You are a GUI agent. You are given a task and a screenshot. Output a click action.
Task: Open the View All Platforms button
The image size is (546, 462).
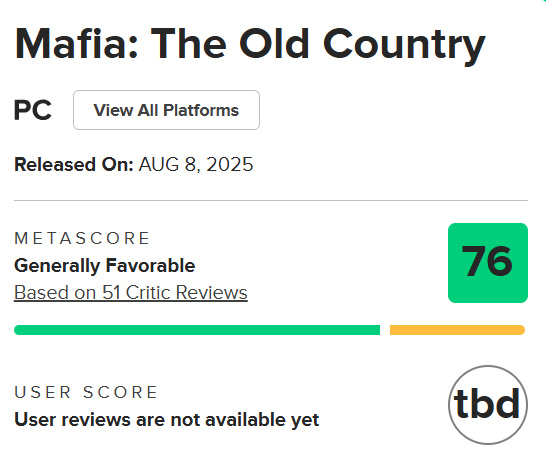pos(166,110)
